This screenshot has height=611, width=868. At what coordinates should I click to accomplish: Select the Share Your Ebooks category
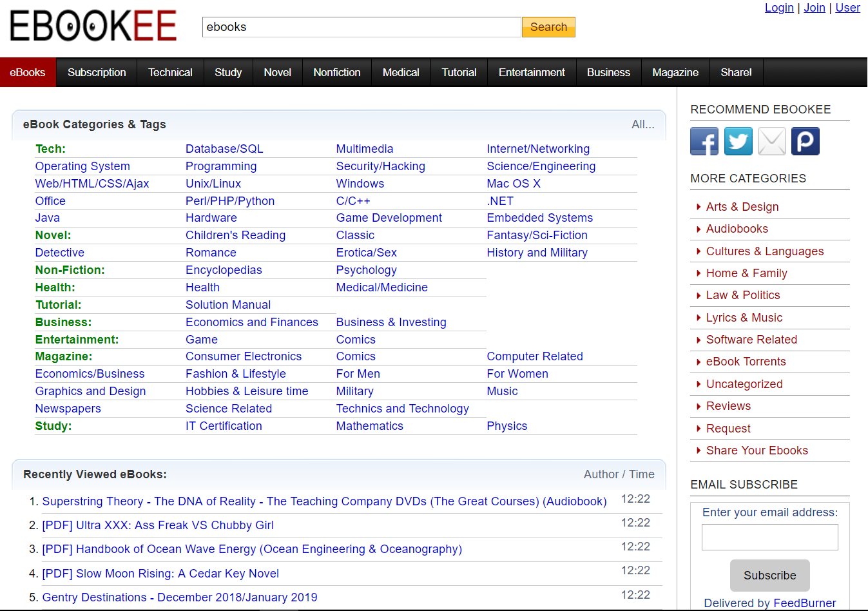[x=757, y=451]
